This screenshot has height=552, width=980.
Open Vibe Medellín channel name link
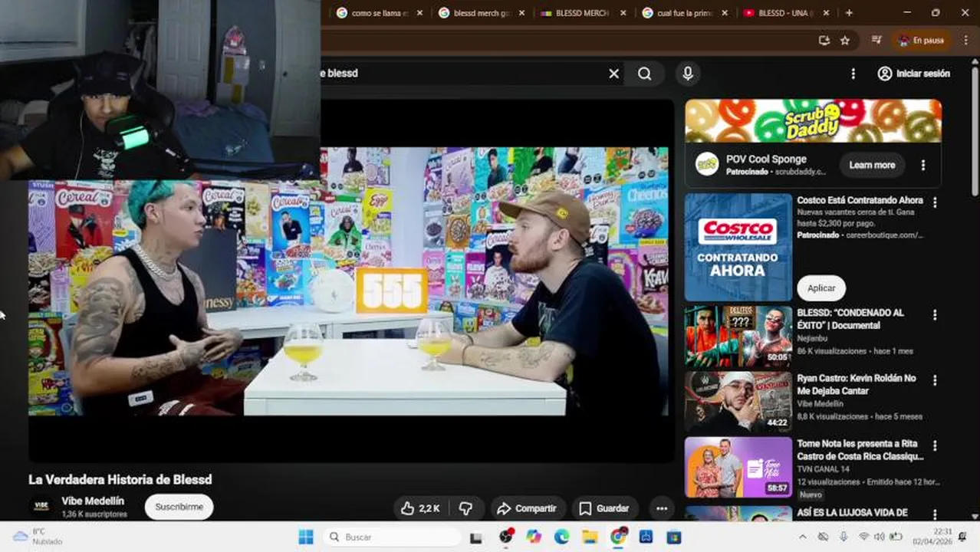click(x=93, y=501)
